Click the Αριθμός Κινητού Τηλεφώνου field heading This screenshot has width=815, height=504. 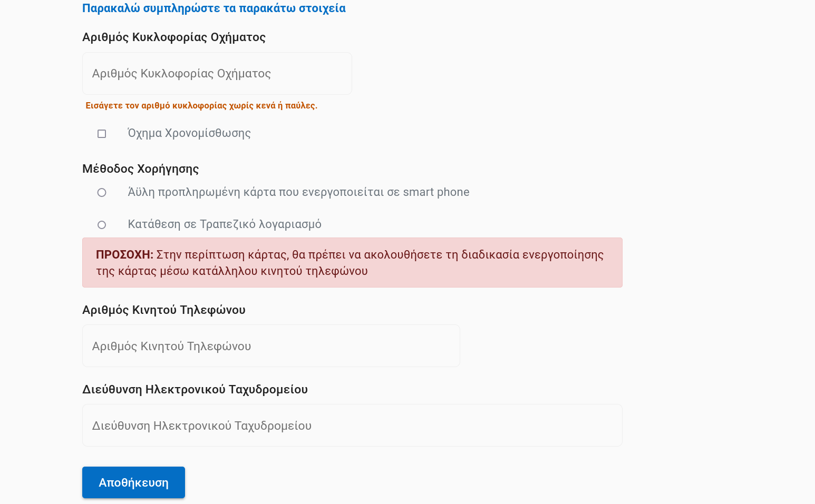(x=163, y=310)
